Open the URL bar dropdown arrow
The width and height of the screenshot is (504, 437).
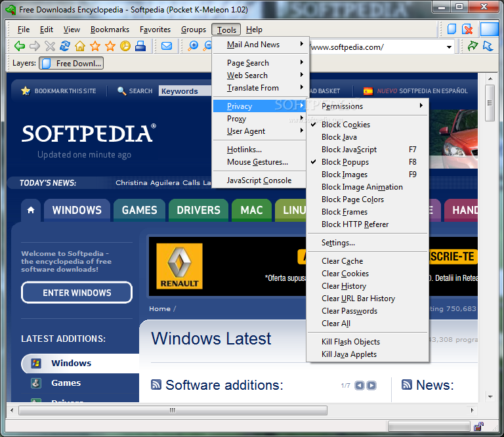click(449, 47)
